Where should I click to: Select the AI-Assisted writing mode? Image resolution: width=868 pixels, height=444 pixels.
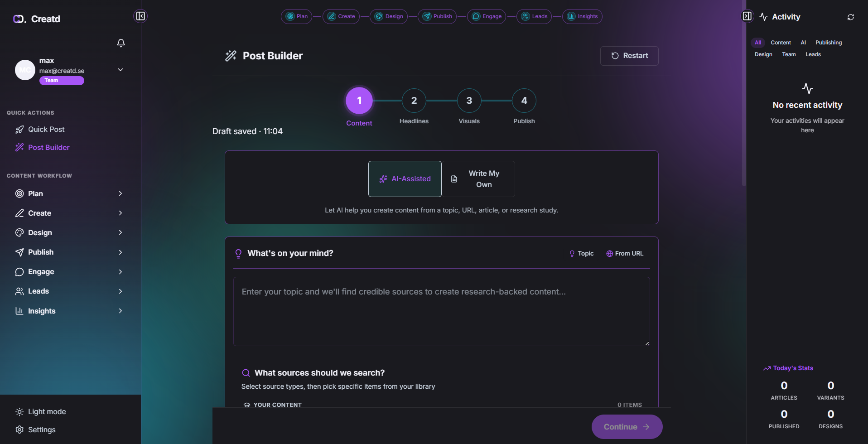[x=405, y=179]
